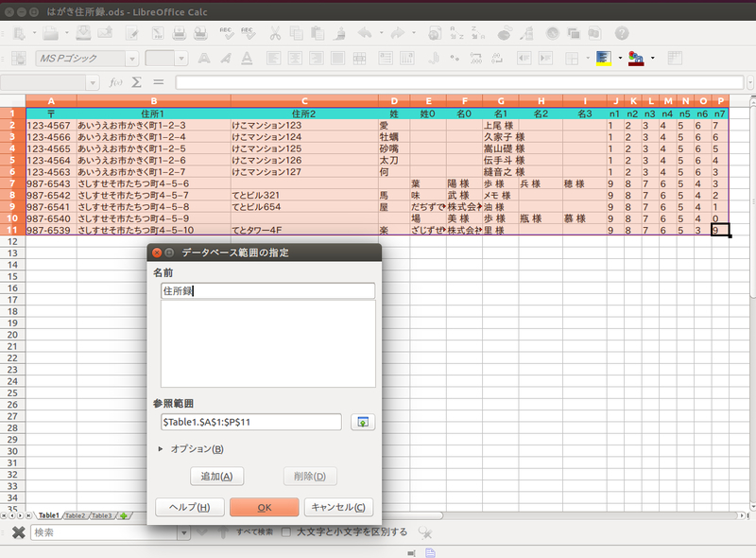Open the Name Box dropdown arrow
This screenshot has width=756, height=558.
(x=93, y=83)
